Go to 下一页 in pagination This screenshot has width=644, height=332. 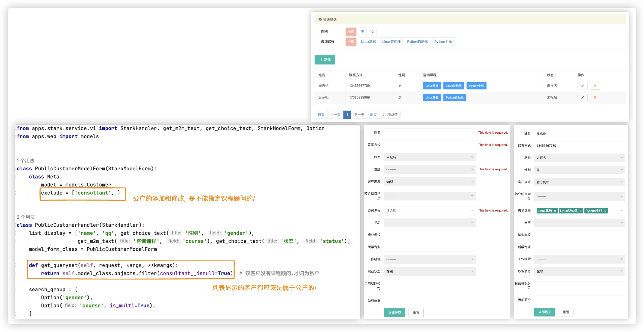359,115
